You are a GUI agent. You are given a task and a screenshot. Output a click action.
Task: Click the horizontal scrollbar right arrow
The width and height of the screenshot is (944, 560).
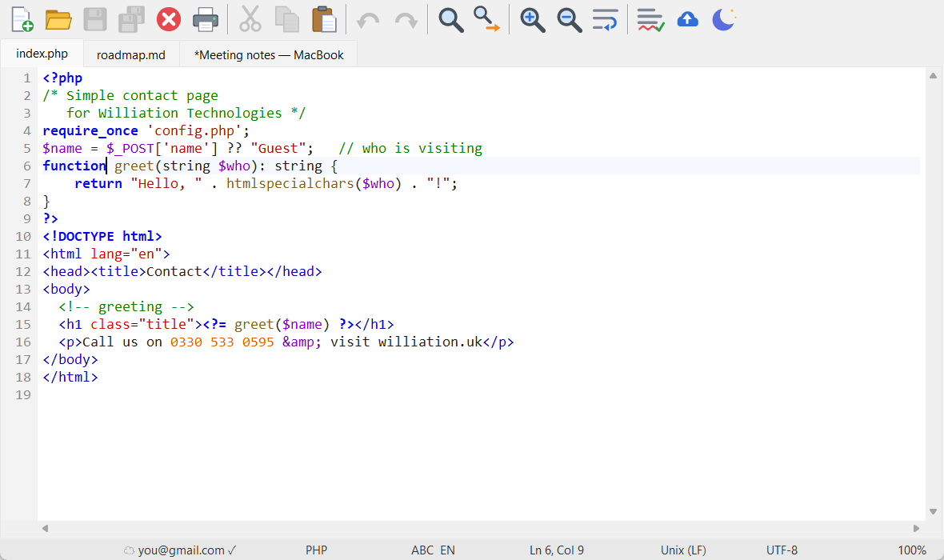pos(916,529)
